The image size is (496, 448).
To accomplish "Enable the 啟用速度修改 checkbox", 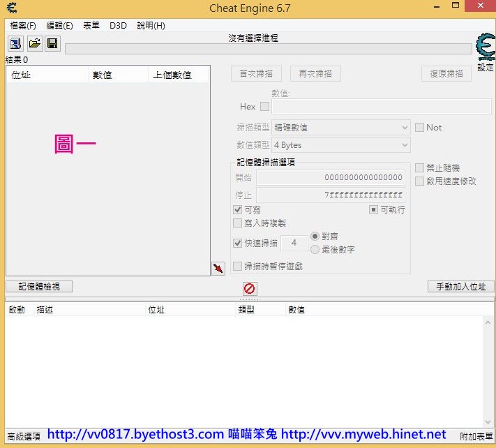I will click(x=419, y=181).
